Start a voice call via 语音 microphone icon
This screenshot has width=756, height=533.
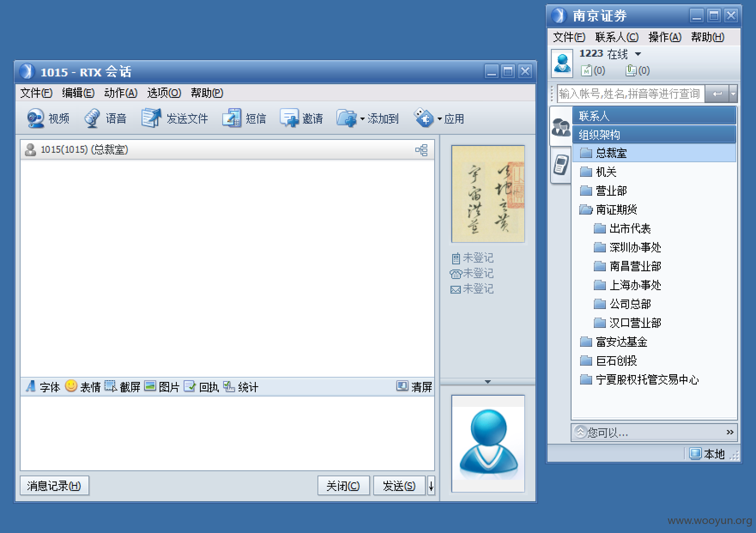click(x=92, y=118)
